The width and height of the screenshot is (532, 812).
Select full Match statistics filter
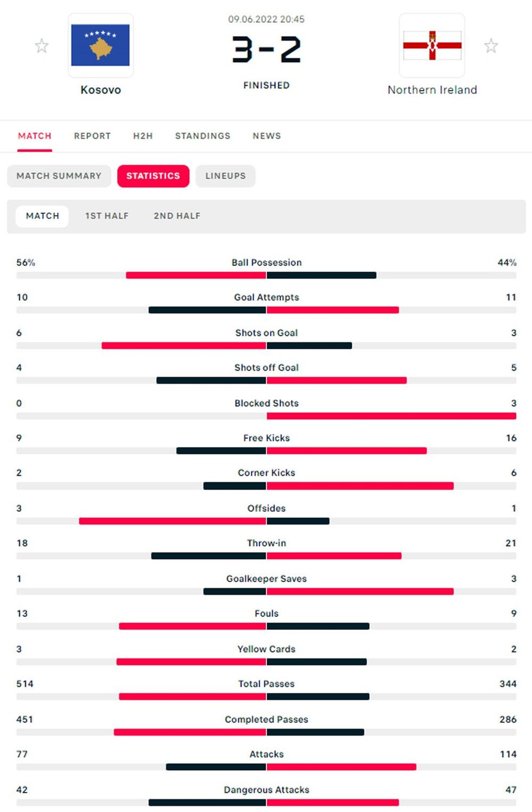coord(42,216)
